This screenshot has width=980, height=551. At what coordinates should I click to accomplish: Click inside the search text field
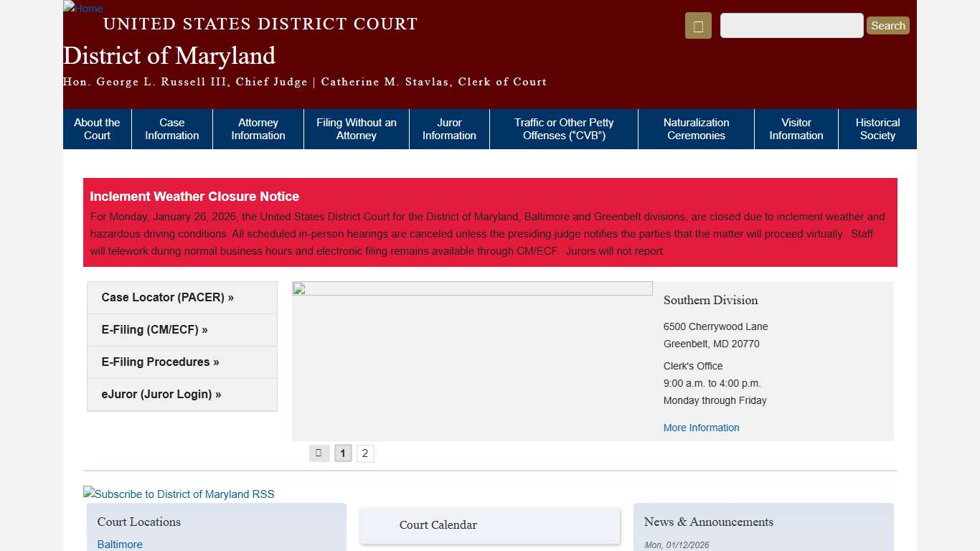click(x=791, y=25)
